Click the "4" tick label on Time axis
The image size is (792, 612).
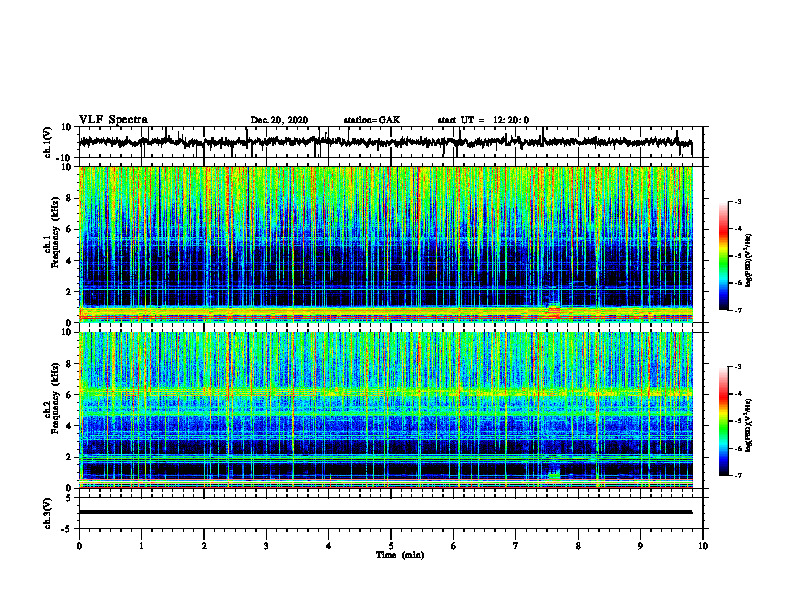click(329, 546)
